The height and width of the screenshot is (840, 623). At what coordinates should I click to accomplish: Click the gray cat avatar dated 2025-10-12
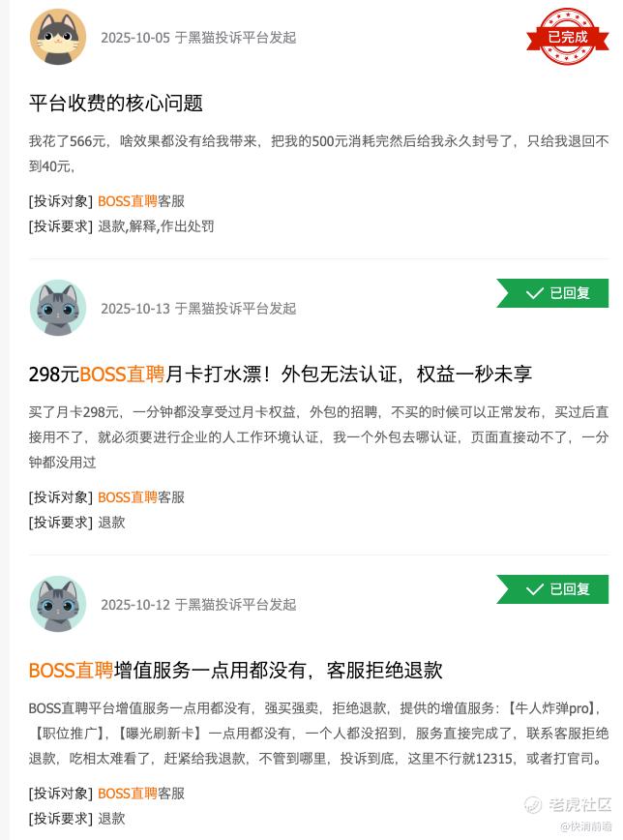[58, 604]
